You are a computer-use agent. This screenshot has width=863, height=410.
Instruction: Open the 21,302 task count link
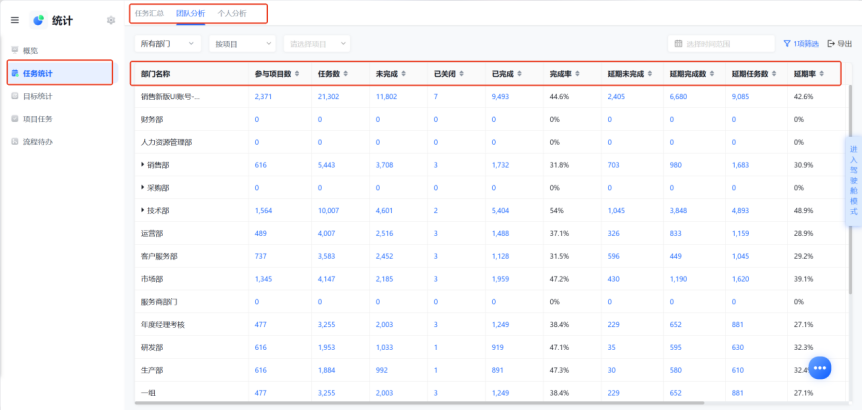[x=329, y=96]
